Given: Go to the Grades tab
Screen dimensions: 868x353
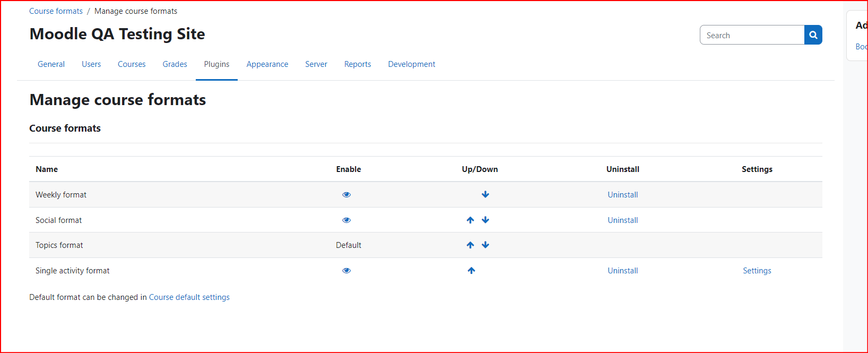Looking at the screenshot, I should 175,64.
